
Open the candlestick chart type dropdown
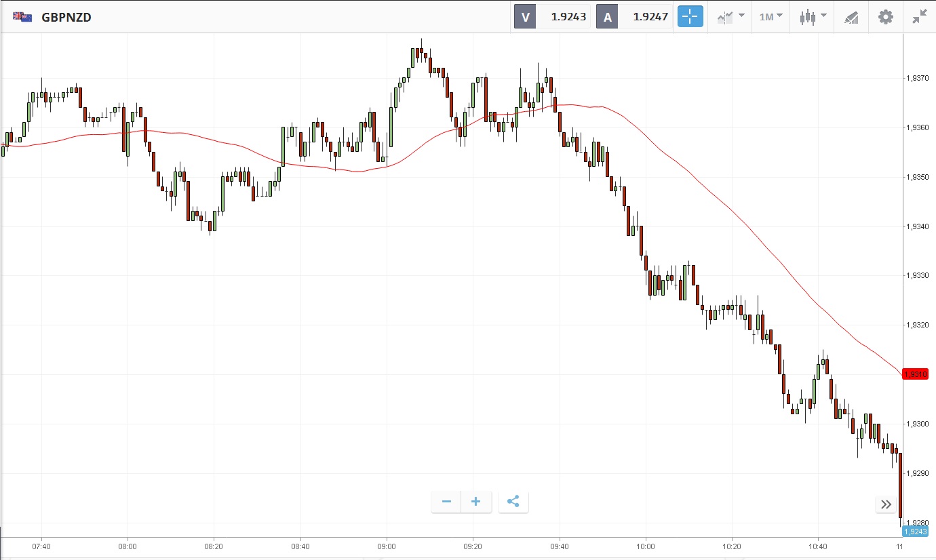click(x=813, y=17)
